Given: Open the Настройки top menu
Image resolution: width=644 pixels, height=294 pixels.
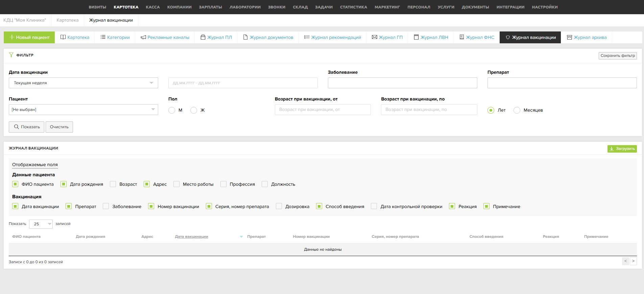Looking at the screenshot, I should (545, 7).
